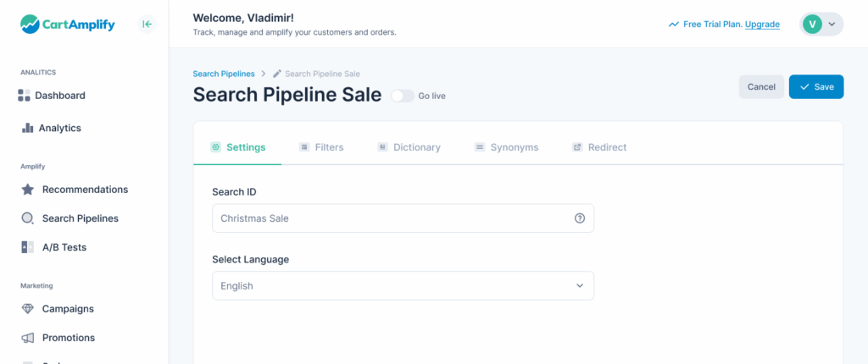
Task: Open A/B Tests sidebar item
Action: (64, 247)
